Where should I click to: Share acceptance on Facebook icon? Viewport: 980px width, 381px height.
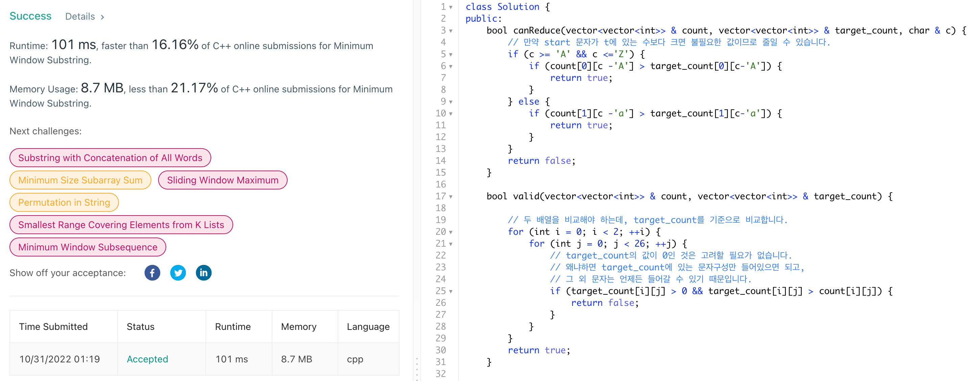click(x=152, y=273)
